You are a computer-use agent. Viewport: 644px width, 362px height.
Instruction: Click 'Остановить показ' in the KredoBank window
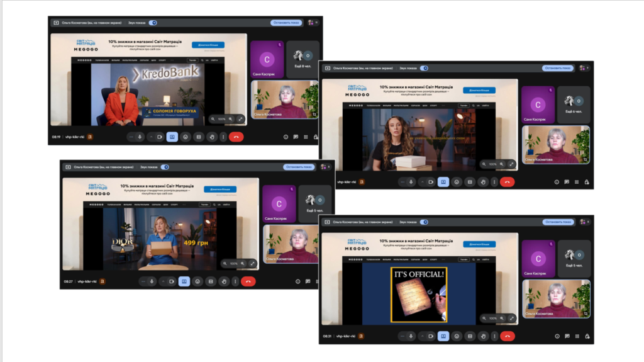[286, 23]
